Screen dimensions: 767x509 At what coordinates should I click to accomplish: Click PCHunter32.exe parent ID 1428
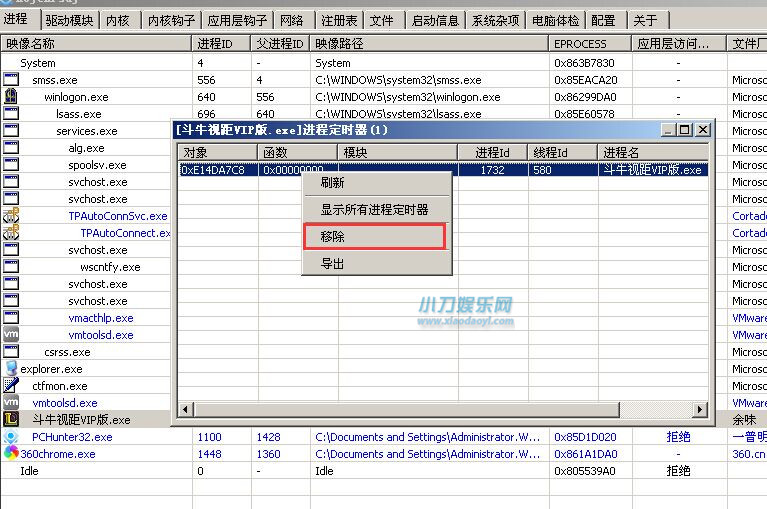269,437
